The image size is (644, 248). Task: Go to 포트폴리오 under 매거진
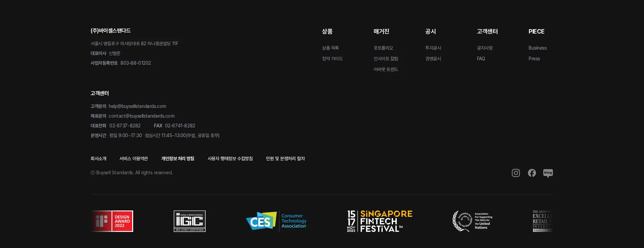coord(383,48)
